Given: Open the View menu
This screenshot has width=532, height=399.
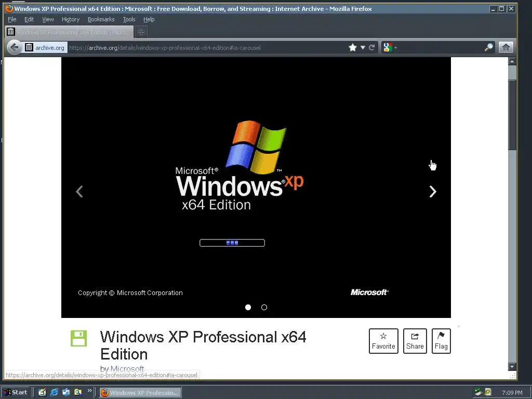Looking at the screenshot, I should tap(48, 19).
